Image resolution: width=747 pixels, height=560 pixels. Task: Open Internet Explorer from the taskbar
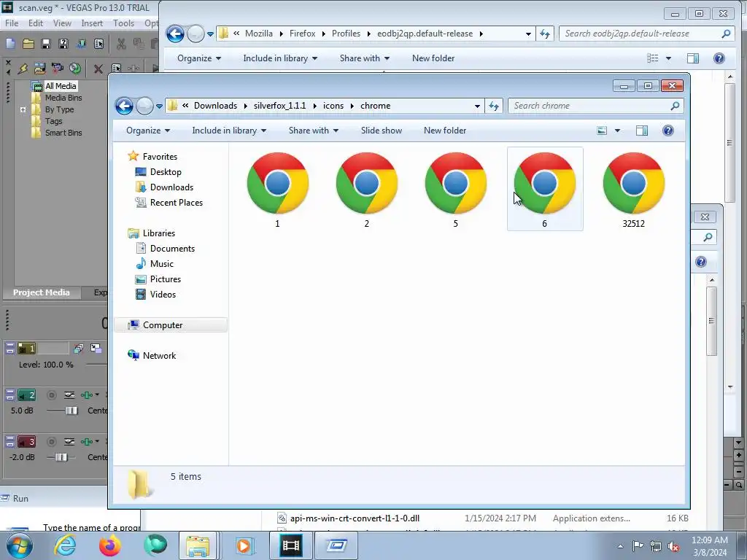(x=65, y=545)
